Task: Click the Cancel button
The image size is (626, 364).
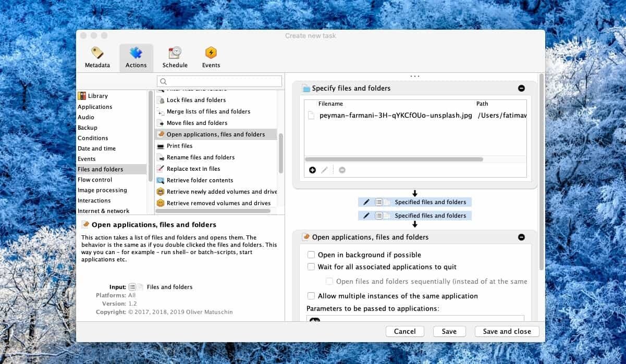Action: (x=404, y=331)
